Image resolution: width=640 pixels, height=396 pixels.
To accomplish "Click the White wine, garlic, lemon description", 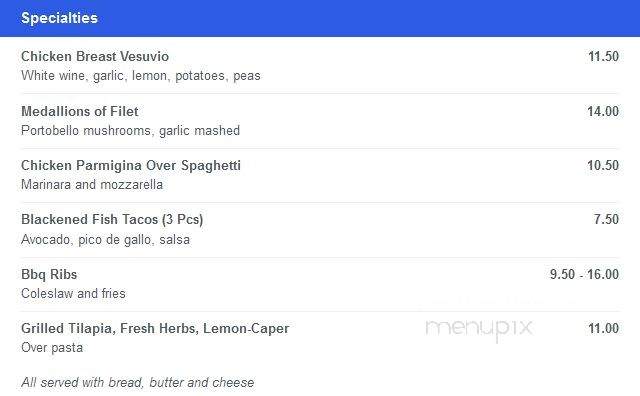I will 140,76.
